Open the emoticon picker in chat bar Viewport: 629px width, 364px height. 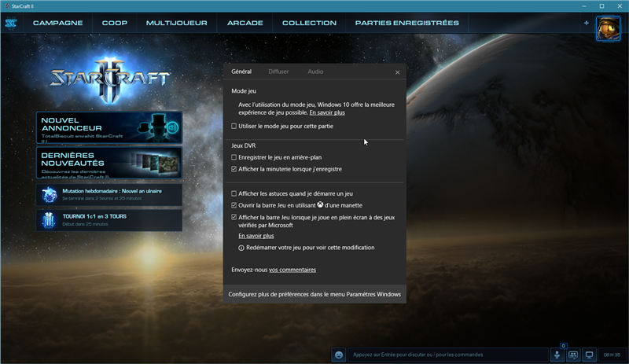(339, 355)
